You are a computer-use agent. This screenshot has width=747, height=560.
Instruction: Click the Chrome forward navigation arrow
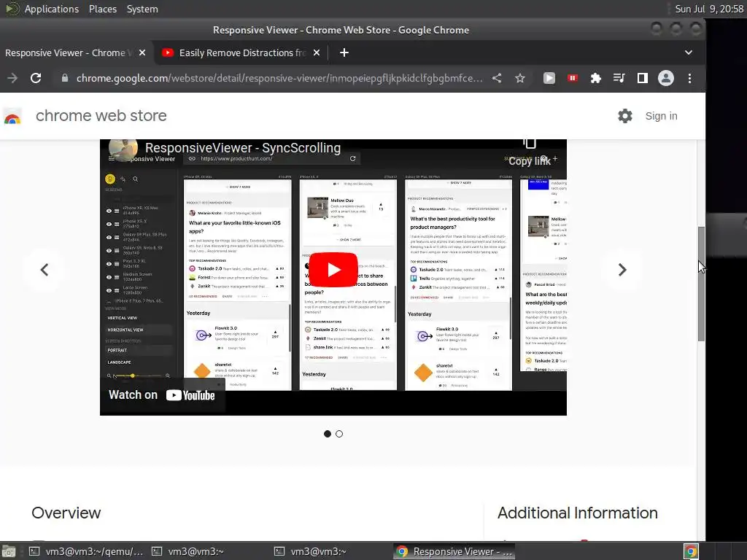[x=12, y=78]
